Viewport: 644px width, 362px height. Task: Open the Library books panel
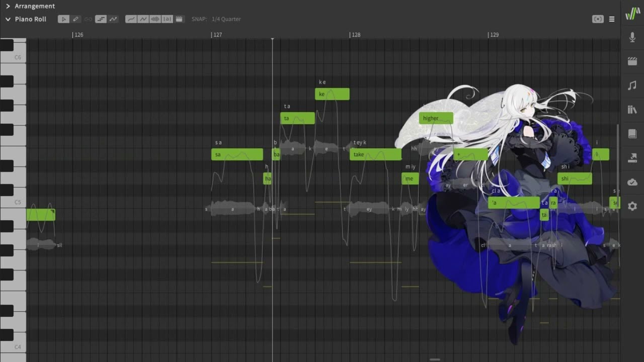click(632, 110)
